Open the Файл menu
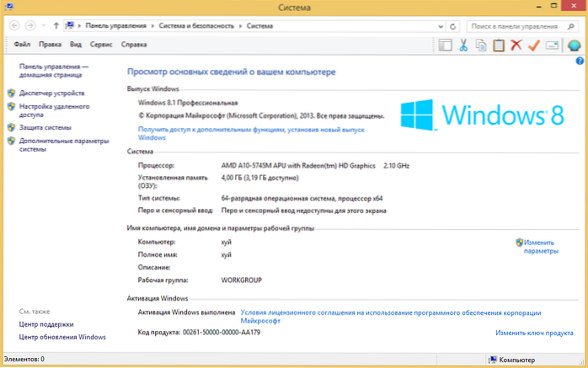Viewport: 588px width, 368px height. [x=22, y=43]
